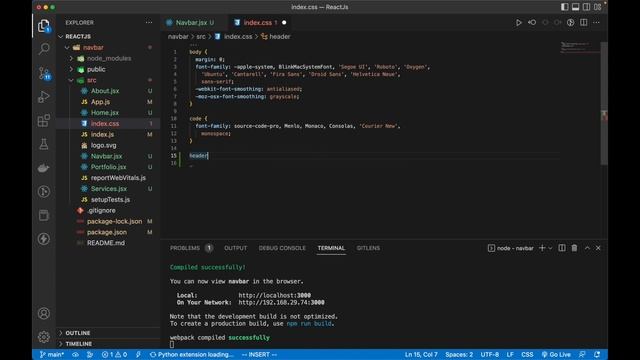Image resolution: width=640 pixels, height=360 pixels.
Task: Switch to the Navbar.jsx editor tab
Action: tap(191, 22)
